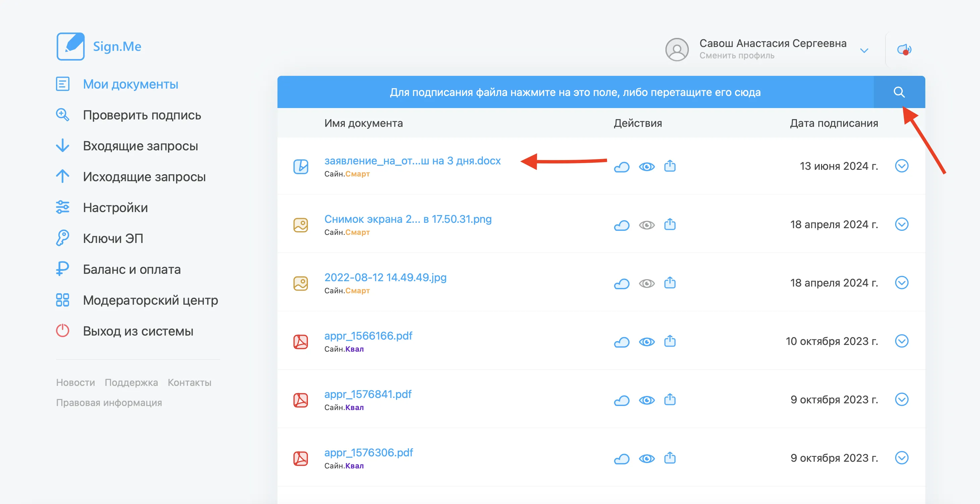Screen dimensions: 980x504
Task: Click the user profile avatar
Action: pyautogui.click(x=676, y=49)
